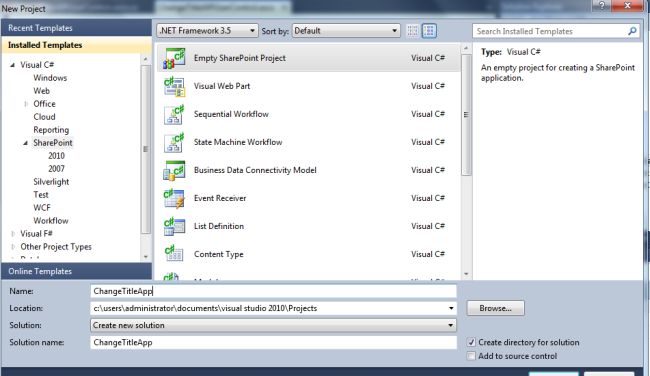
Task: Click template list scroll up arrow
Action: (466, 49)
